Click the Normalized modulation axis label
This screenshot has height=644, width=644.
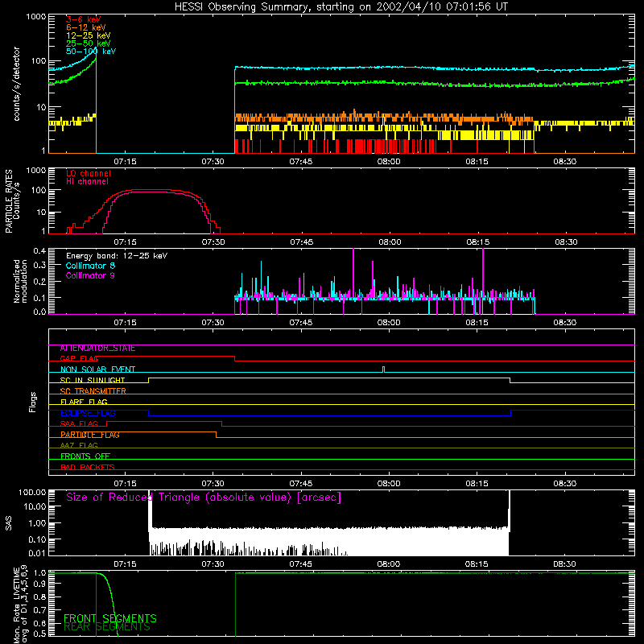point(20,281)
